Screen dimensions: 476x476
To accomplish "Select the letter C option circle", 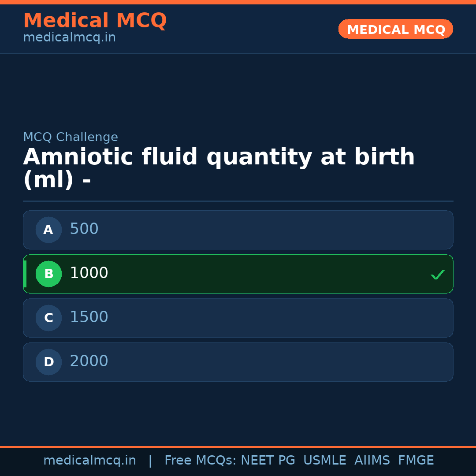I will click(x=48, y=318).
